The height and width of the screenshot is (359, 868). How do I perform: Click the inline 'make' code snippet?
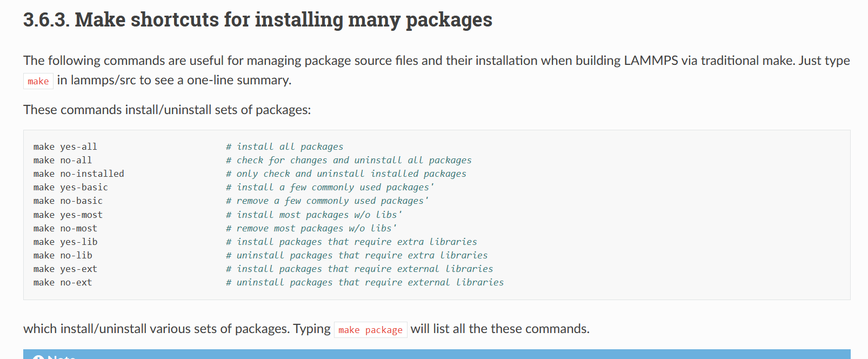pyautogui.click(x=38, y=81)
